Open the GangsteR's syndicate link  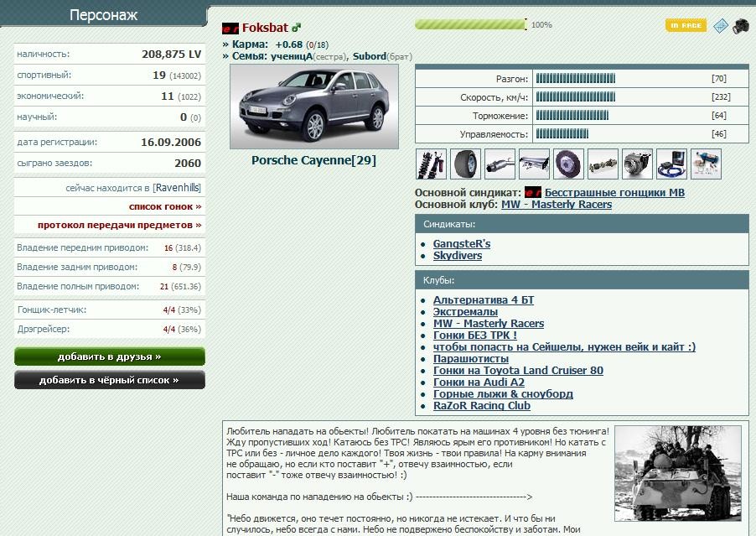462,244
